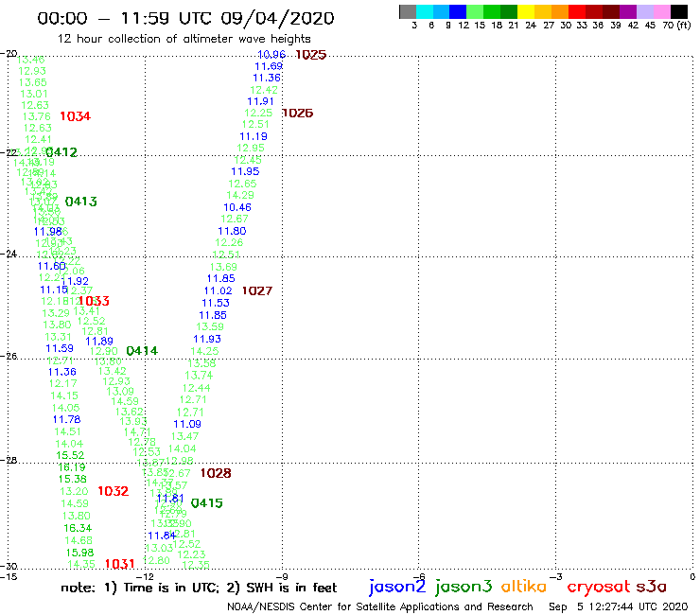Click the jason2 satellite legend label
This screenshot has height=615, width=700.
coord(397,587)
